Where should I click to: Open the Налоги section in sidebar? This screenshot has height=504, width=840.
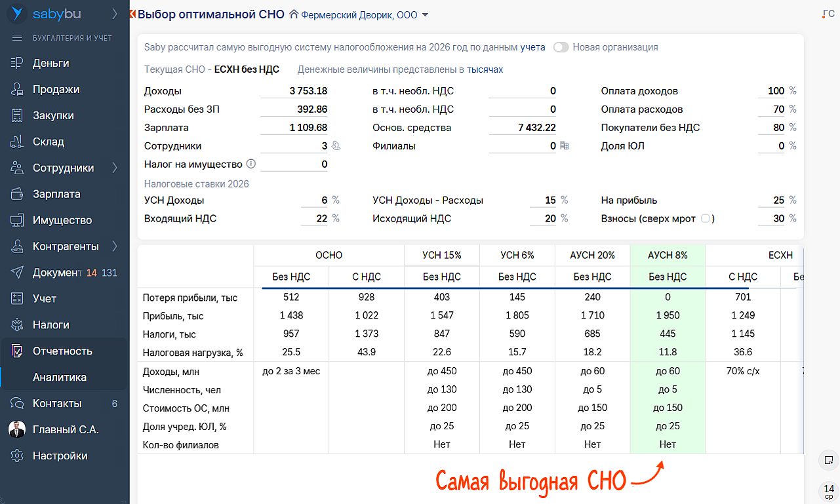[51, 324]
